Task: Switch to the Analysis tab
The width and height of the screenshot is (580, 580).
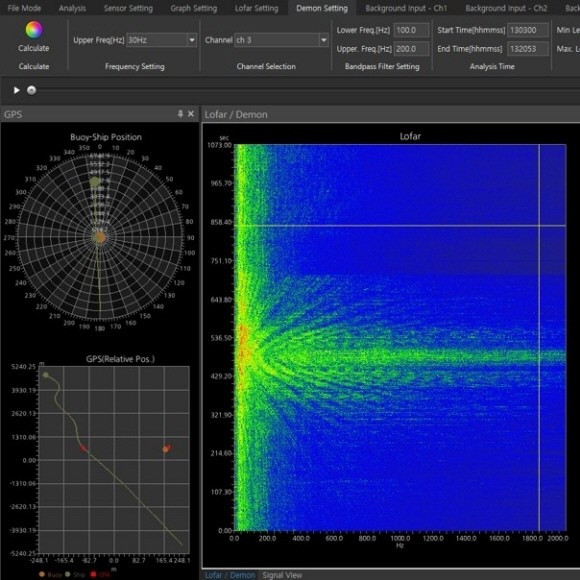Action: [x=72, y=8]
